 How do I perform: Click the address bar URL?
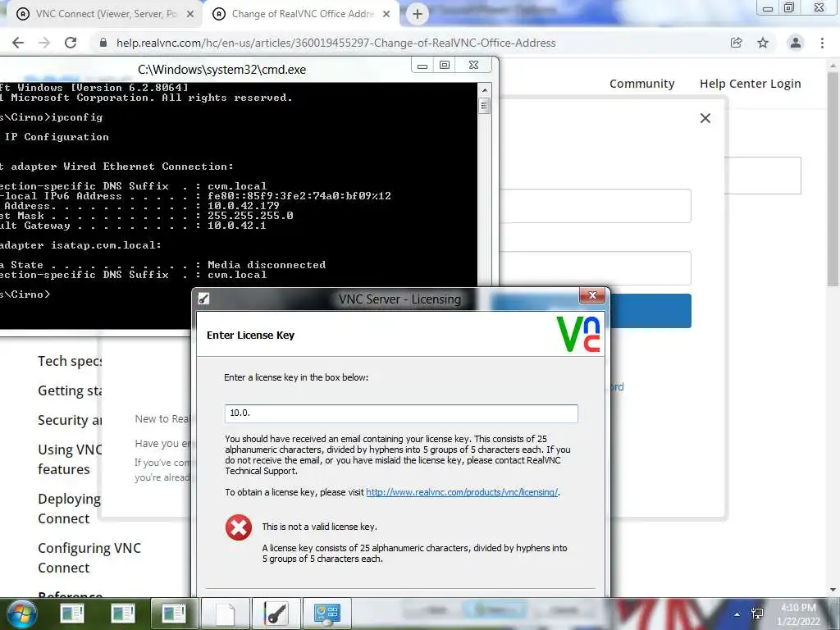click(336, 43)
